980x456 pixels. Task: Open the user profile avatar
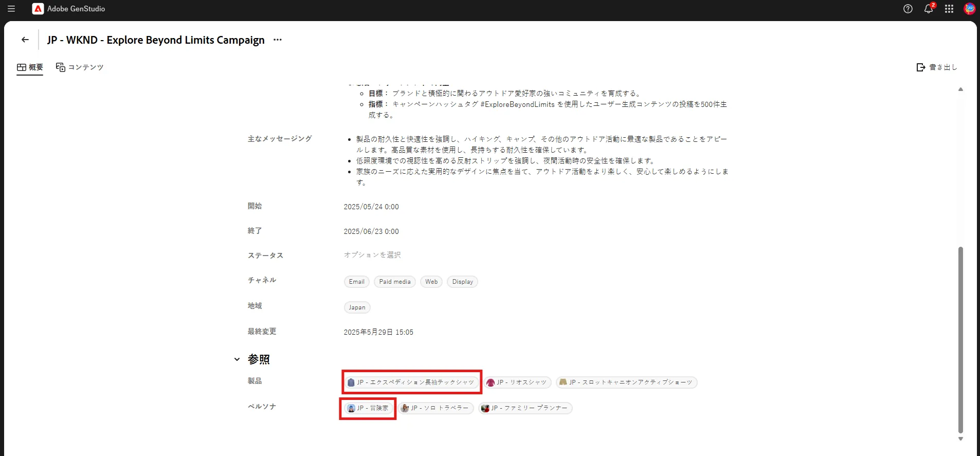(970, 9)
